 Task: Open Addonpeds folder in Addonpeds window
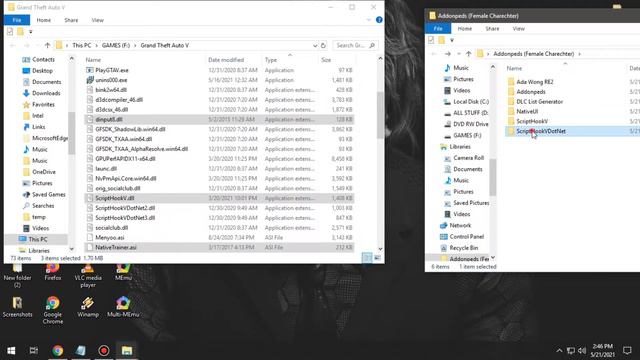click(531, 92)
